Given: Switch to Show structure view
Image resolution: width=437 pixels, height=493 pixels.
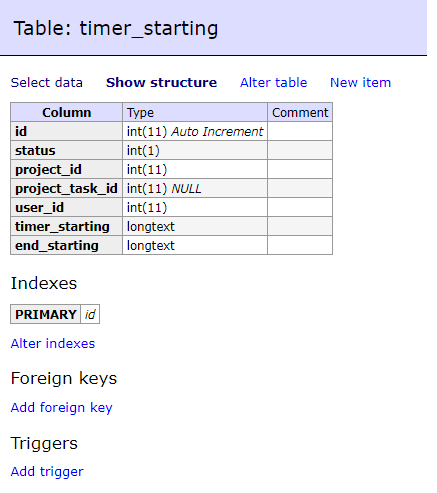Looking at the screenshot, I should [161, 82].
